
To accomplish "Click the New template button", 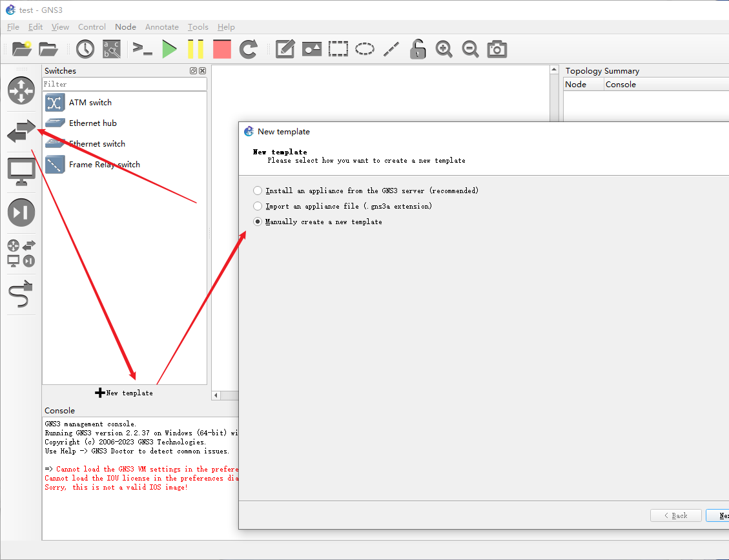I will pyautogui.click(x=124, y=393).
